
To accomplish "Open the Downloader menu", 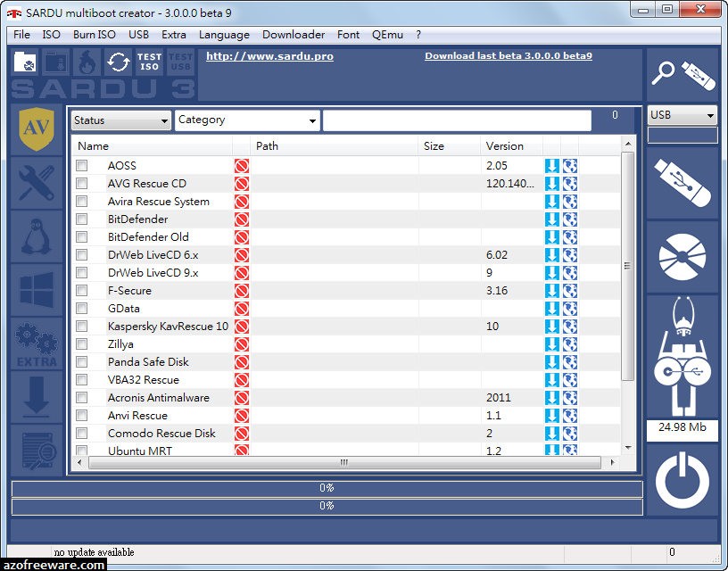I will [294, 35].
